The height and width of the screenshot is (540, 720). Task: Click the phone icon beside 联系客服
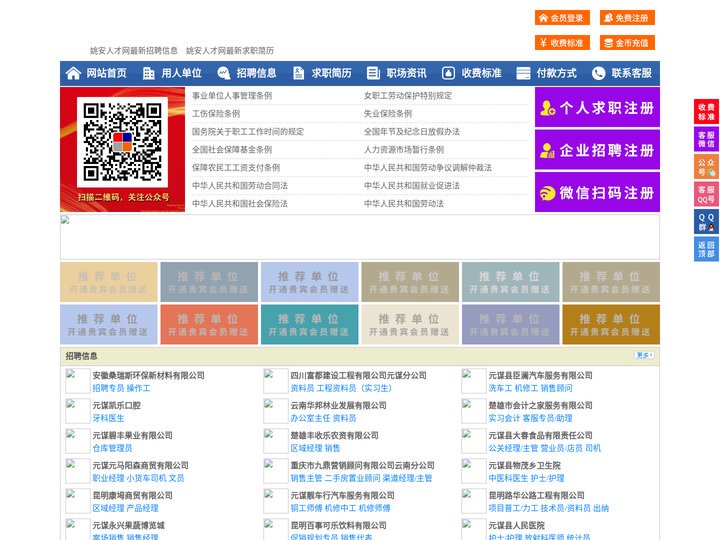[598, 73]
